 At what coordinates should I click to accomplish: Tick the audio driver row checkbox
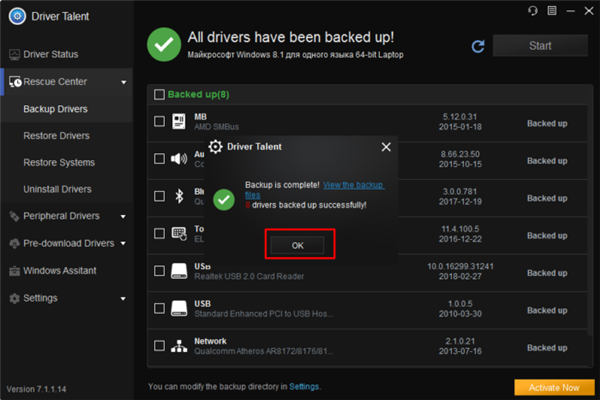(159, 158)
